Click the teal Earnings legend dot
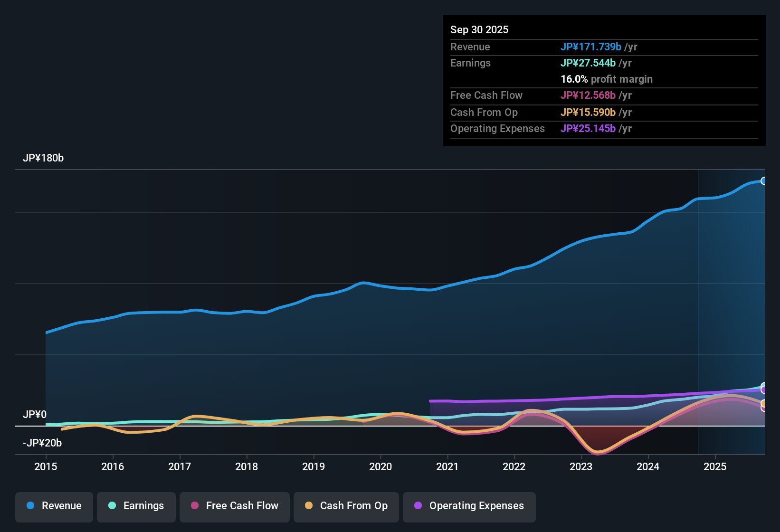The image size is (780, 532). (112, 505)
